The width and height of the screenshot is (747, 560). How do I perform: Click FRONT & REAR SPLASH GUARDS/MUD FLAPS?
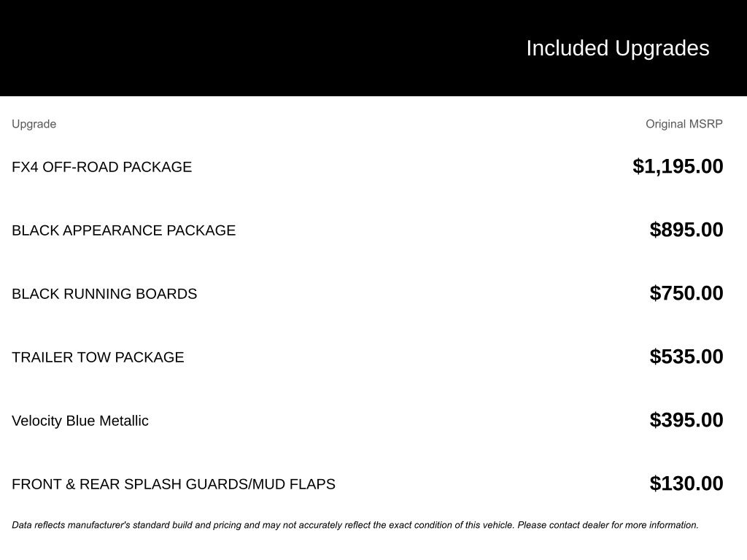(174, 484)
